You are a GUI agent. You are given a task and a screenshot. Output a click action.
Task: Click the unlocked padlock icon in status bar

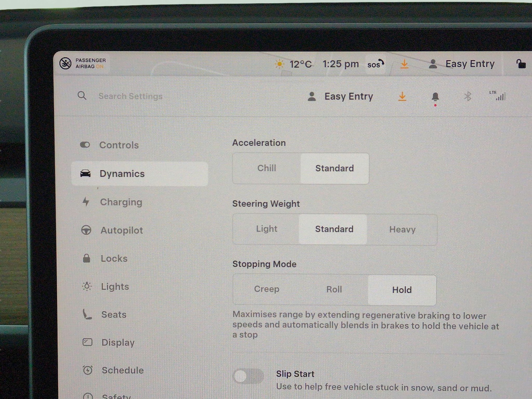(521, 64)
